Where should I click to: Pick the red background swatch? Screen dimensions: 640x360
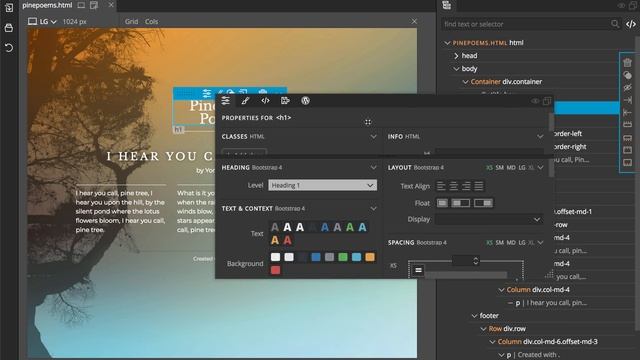tap(276, 270)
